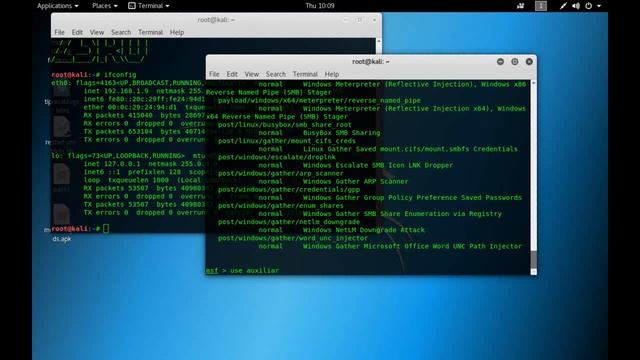
Task: Click text 'post/linux/busybox/smb_share_root'
Action: [x=284, y=125]
